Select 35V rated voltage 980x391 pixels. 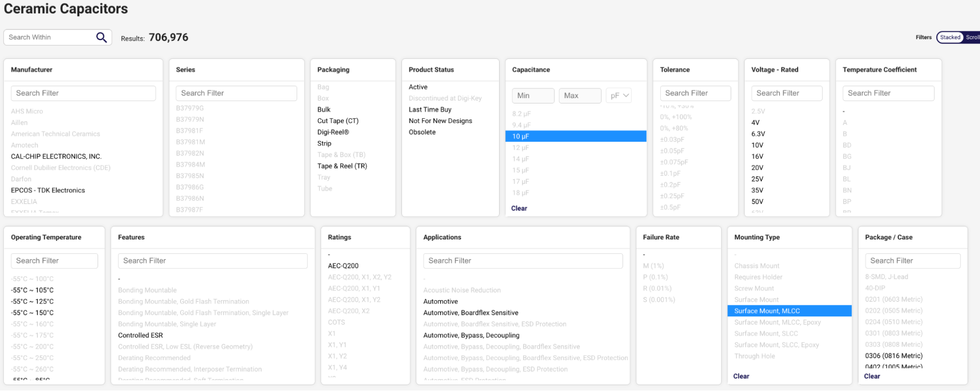pos(757,190)
